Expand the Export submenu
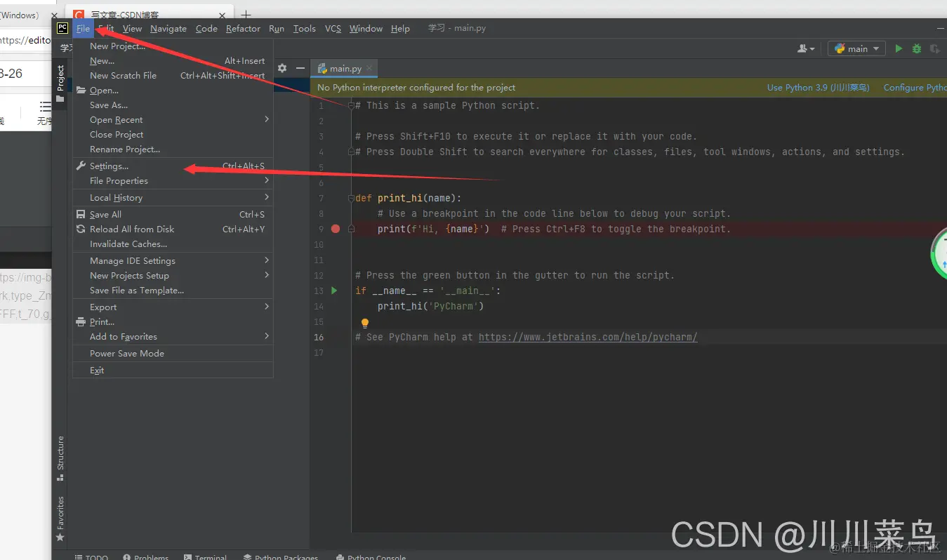The image size is (947, 560). click(173, 307)
